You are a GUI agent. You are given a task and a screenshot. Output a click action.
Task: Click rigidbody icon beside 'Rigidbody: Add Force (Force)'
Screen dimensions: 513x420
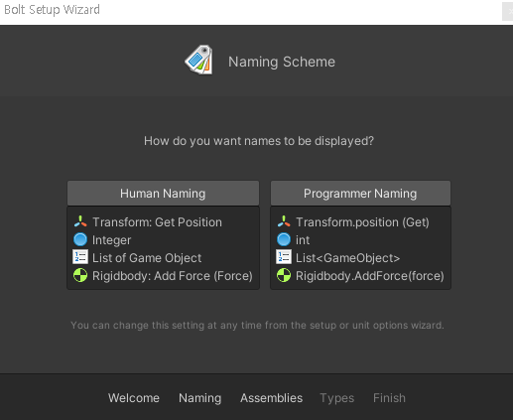[80, 275]
